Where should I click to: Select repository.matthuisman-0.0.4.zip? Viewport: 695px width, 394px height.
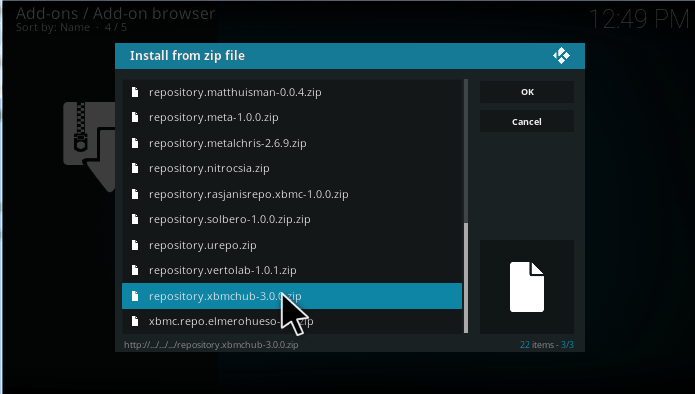(292, 92)
